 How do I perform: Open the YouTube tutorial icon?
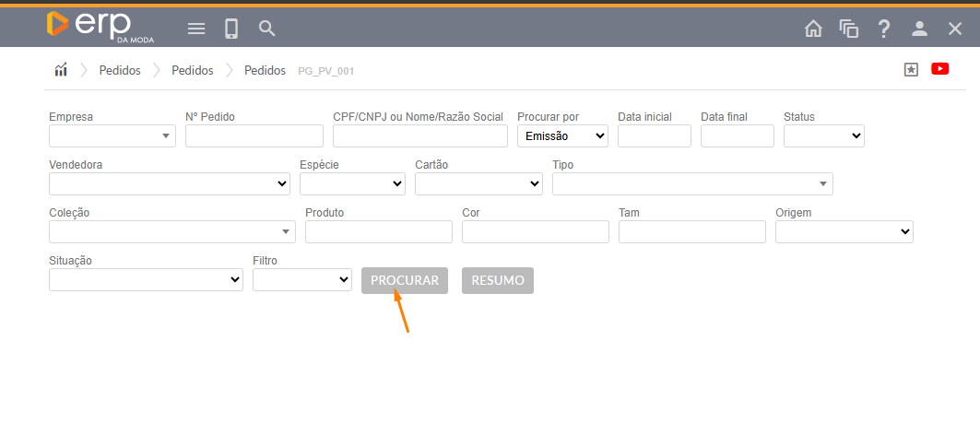[939, 69]
